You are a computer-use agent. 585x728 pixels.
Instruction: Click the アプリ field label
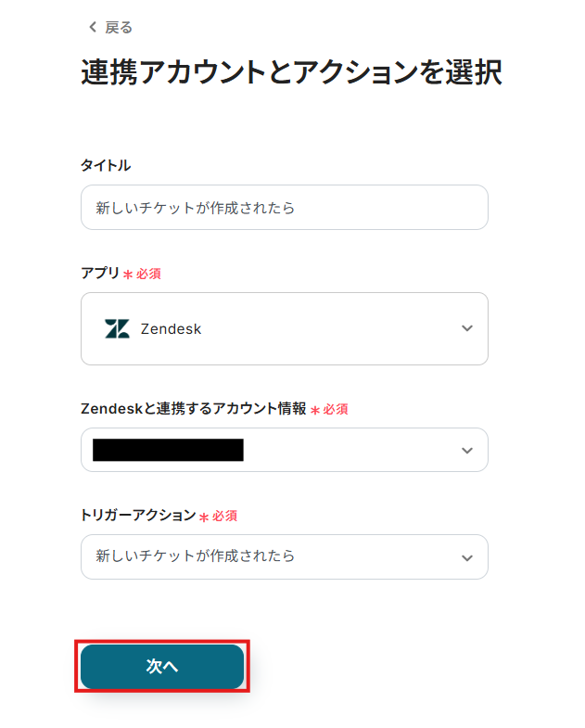click(x=100, y=274)
